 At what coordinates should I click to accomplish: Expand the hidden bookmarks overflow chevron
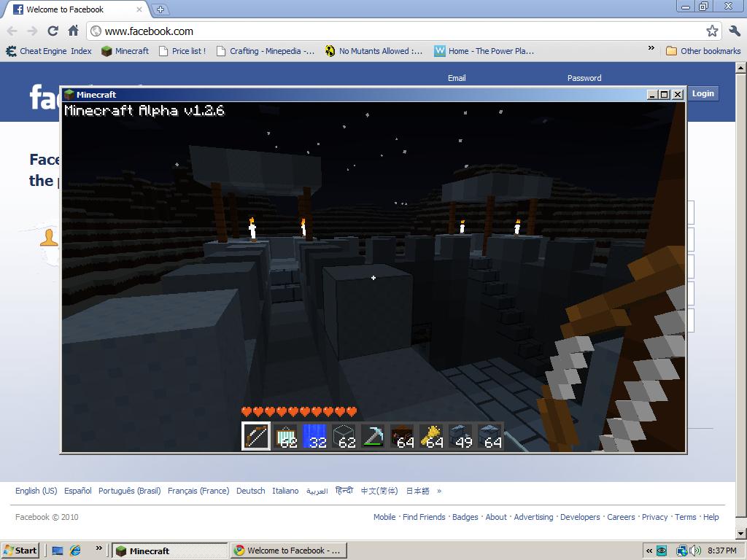click(x=651, y=49)
